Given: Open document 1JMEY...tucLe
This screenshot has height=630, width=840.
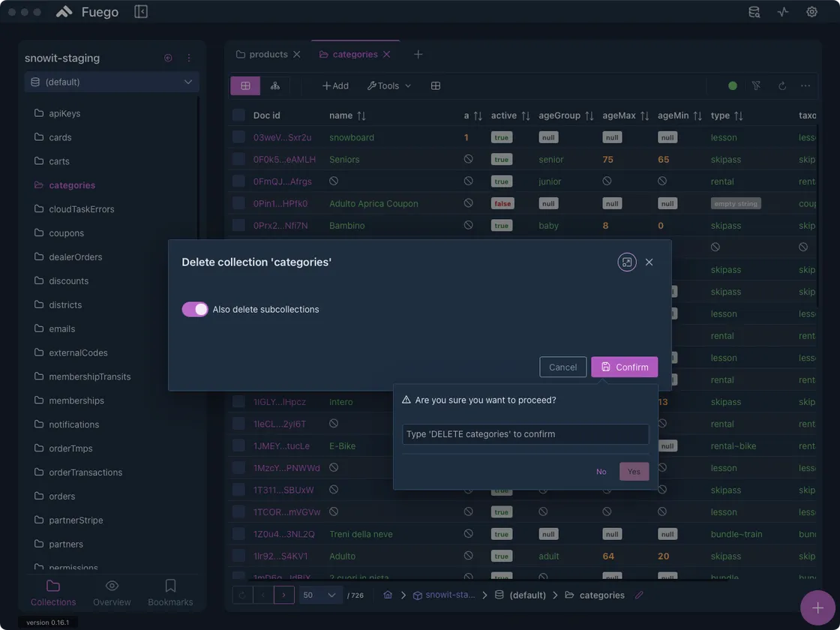Looking at the screenshot, I should click(x=281, y=445).
